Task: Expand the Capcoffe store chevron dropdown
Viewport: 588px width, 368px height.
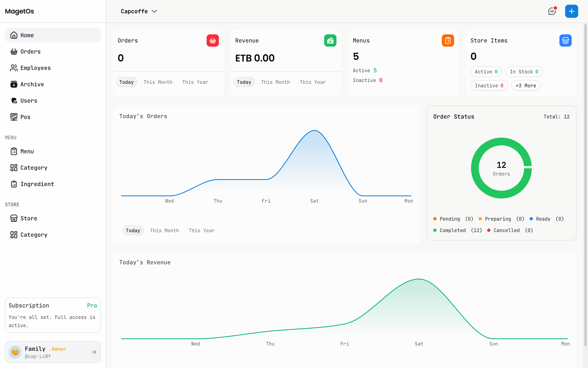Action: pos(154,11)
